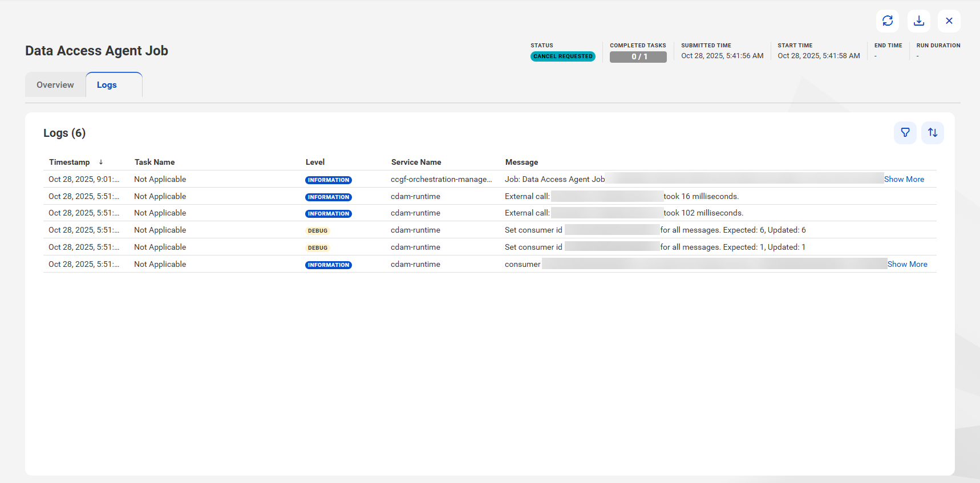Image resolution: width=980 pixels, height=483 pixels.
Task: Click DEBUG badge in 'Expected: 1' row
Action: click(318, 248)
